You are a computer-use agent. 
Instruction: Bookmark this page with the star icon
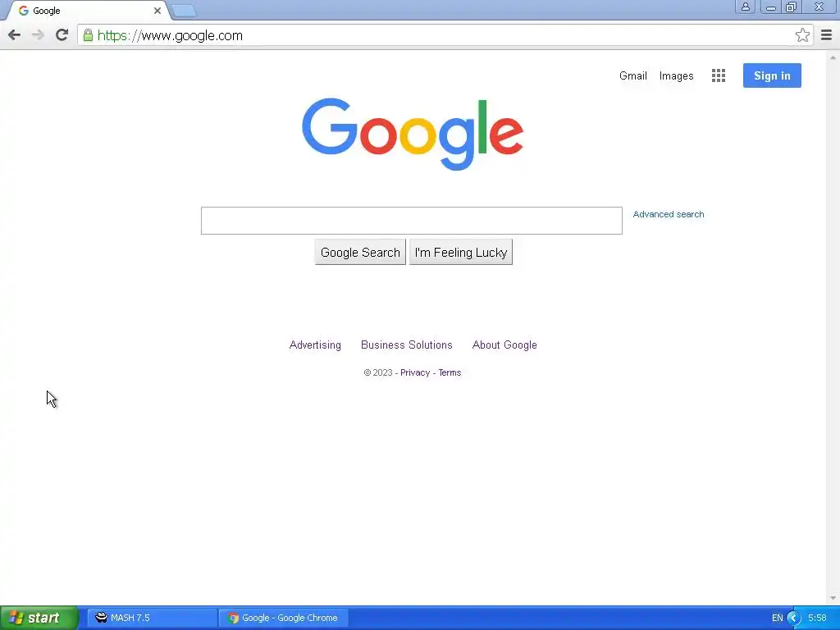(x=802, y=35)
